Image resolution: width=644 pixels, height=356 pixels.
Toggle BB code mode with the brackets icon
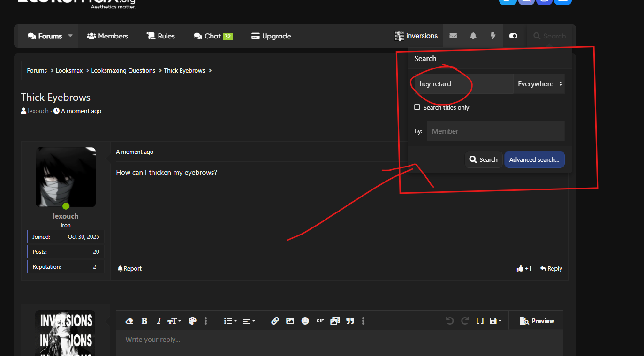coord(480,321)
